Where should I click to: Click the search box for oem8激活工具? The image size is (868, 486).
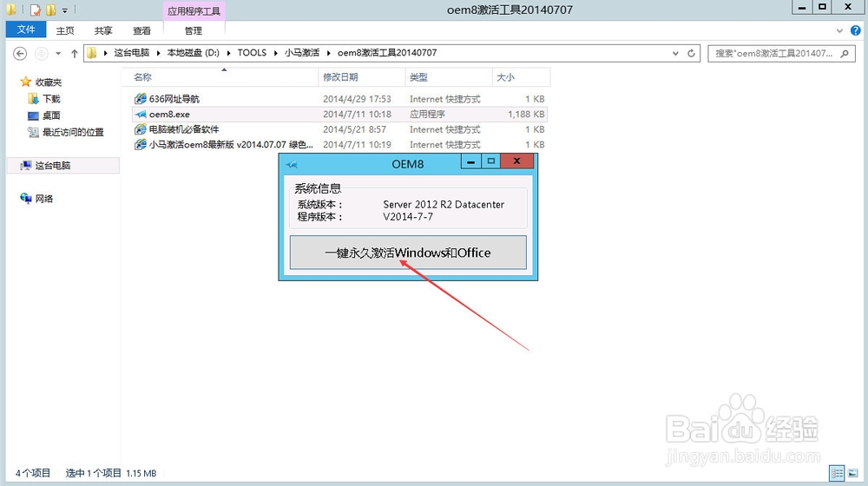click(x=773, y=53)
